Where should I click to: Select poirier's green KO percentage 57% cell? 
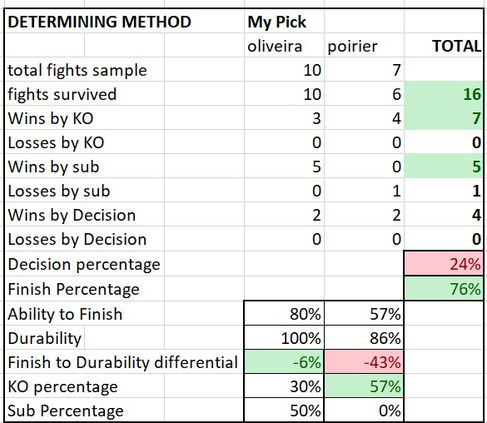pyautogui.click(x=364, y=386)
